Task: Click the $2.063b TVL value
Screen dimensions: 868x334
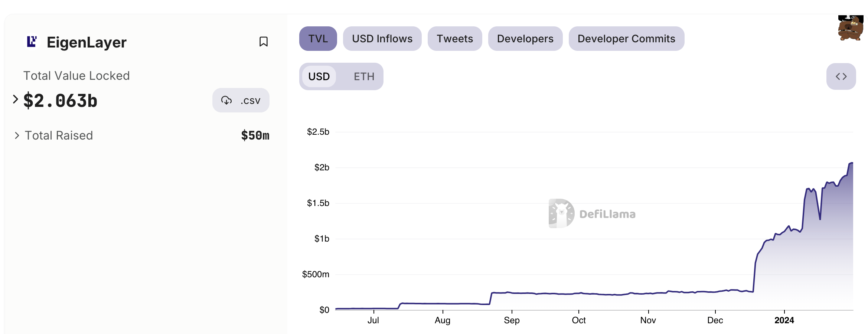Action: (60, 101)
